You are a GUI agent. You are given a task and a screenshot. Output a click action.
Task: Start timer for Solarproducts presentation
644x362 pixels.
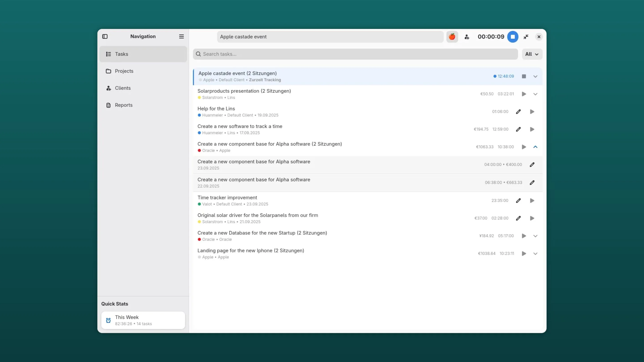[524, 94]
